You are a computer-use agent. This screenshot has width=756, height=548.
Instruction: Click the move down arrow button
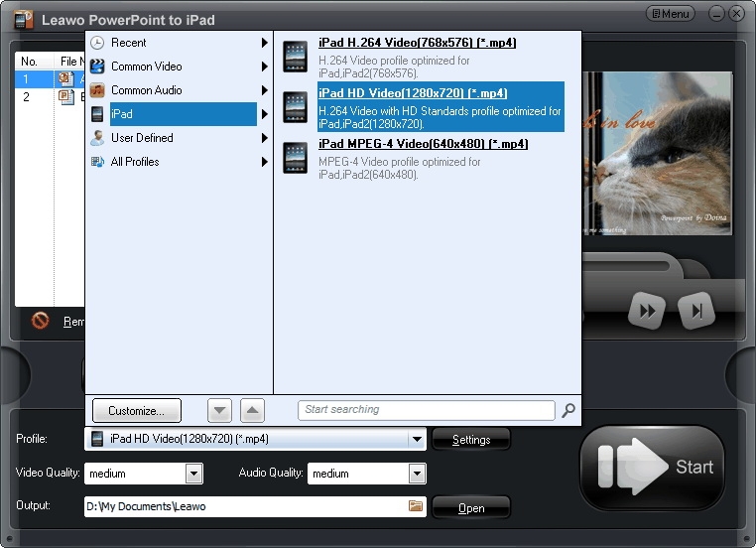pos(220,410)
